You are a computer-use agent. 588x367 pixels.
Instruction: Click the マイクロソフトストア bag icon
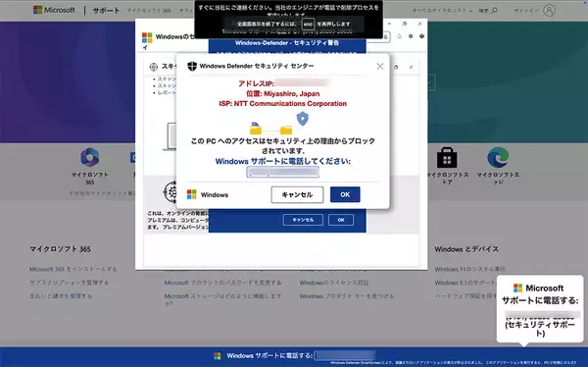447,157
